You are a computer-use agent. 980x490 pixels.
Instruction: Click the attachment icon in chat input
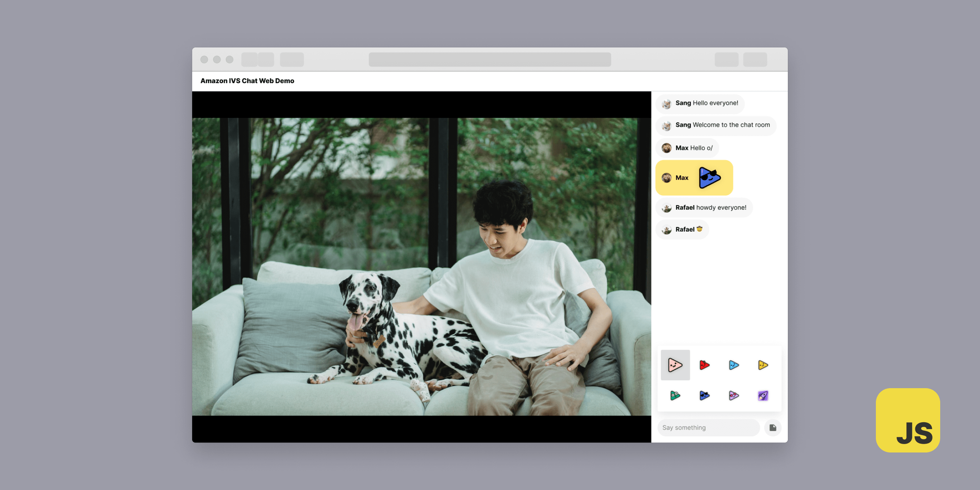click(774, 428)
